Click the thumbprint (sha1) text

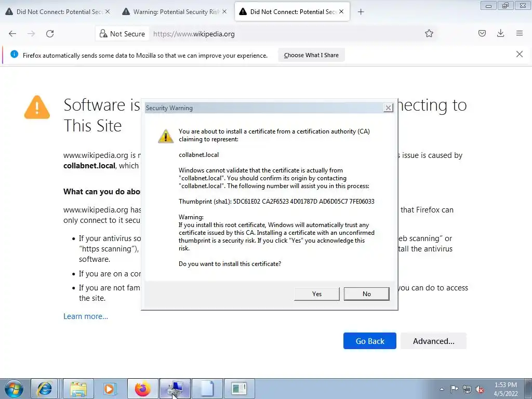point(276,202)
